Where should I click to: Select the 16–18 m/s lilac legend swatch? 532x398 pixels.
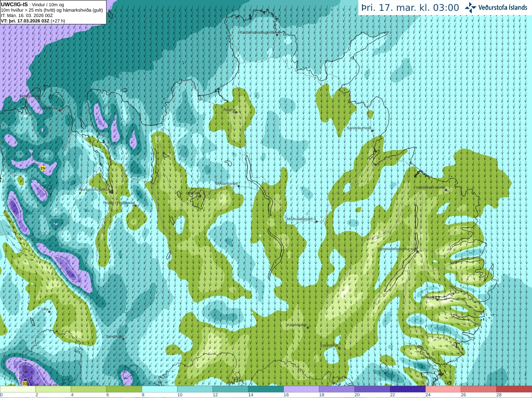pos(301,389)
